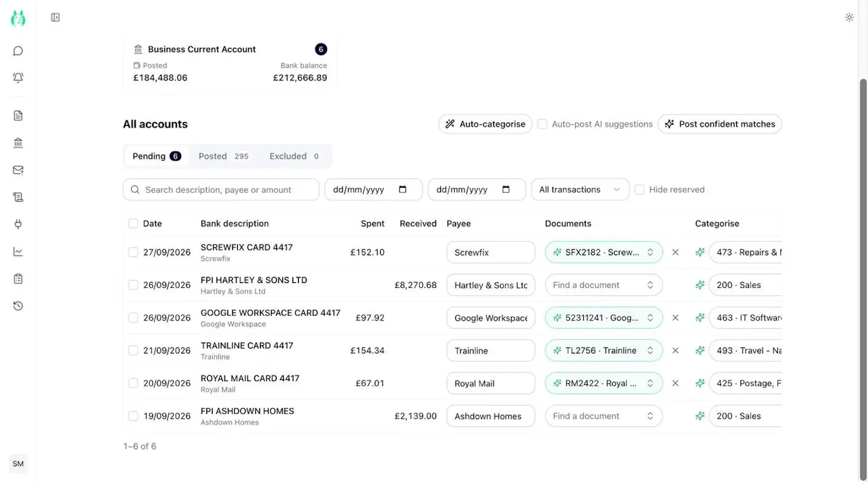
Task: Open the chart reports sidebar icon
Action: [18, 252]
